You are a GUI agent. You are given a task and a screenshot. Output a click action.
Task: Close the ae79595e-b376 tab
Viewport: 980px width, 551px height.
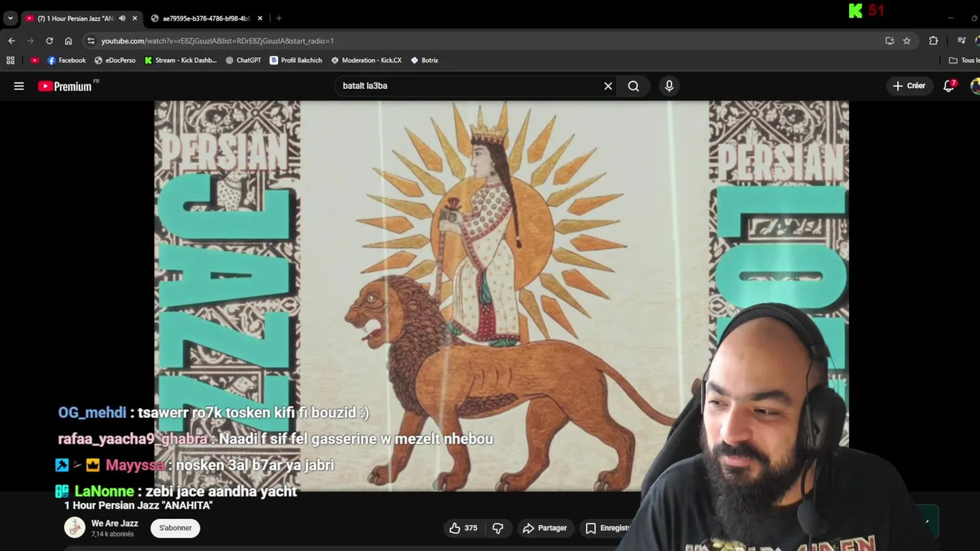click(x=260, y=18)
